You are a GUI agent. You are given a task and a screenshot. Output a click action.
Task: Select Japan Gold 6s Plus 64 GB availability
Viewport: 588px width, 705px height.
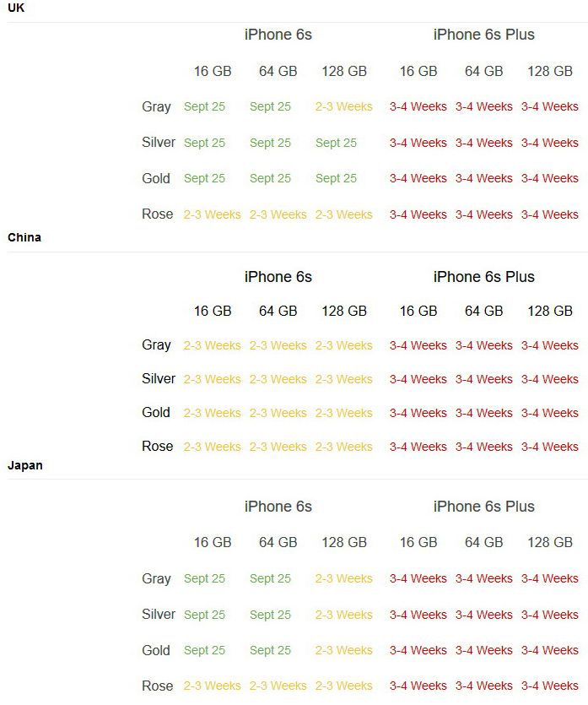(484, 651)
